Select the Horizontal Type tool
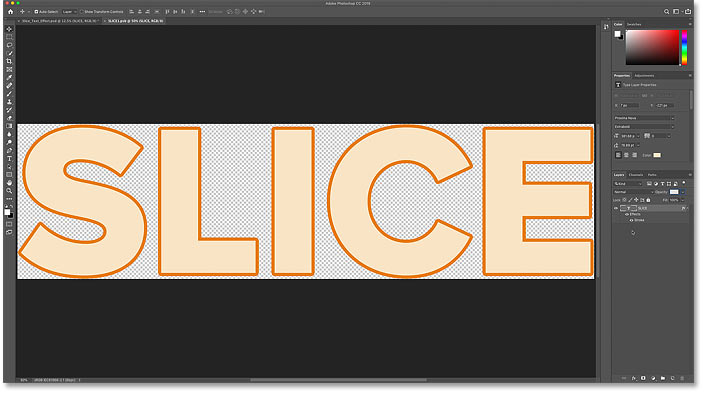Screen dimensions: 704x394 click(9, 158)
